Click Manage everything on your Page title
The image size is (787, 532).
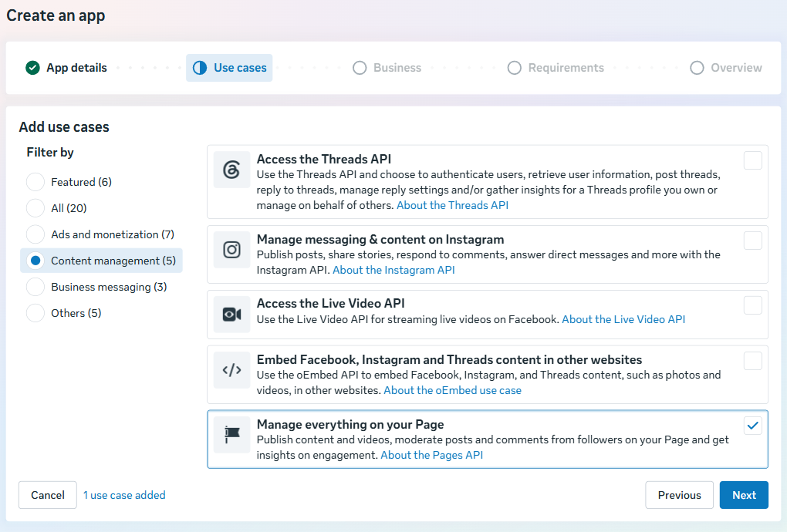coord(350,424)
